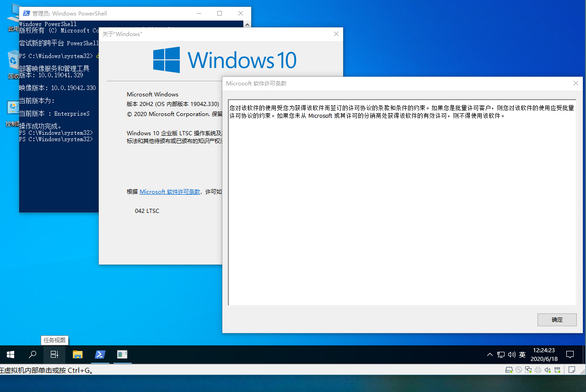Open Task View on the taskbar
This screenshot has width=586, height=392.
(x=54, y=355)
